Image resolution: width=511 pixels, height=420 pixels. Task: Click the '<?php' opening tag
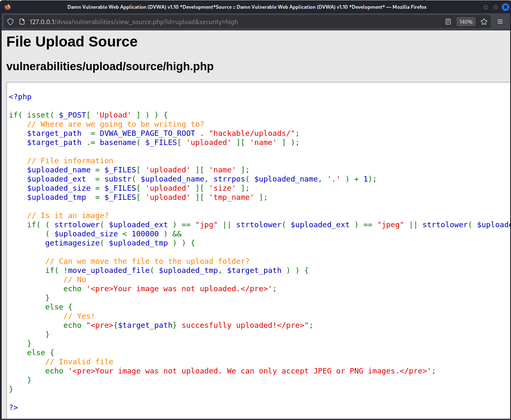pyautogui.click(x=20, y=97)
